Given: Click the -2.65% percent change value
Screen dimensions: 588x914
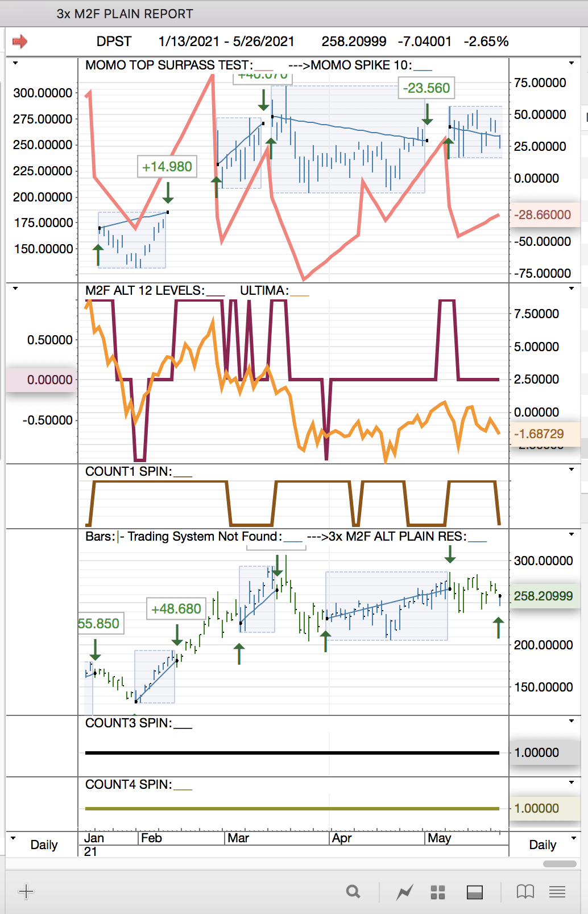Looking at the screenshot, I should [486, 42].
